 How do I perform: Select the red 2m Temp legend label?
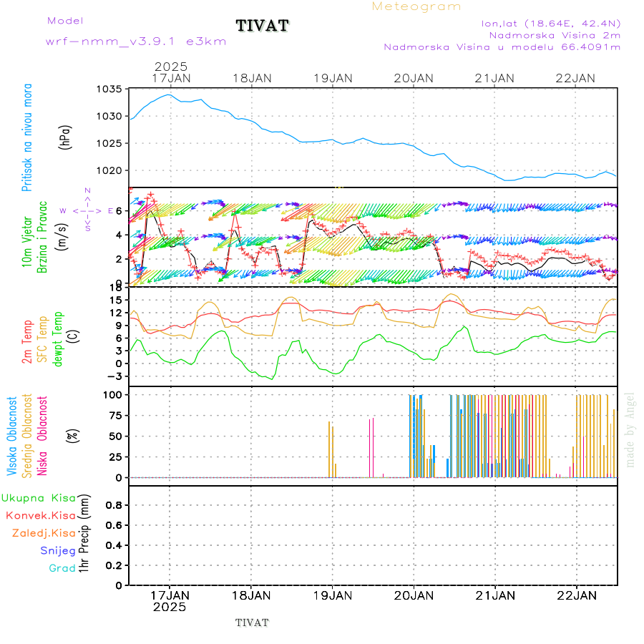[27, 341]
